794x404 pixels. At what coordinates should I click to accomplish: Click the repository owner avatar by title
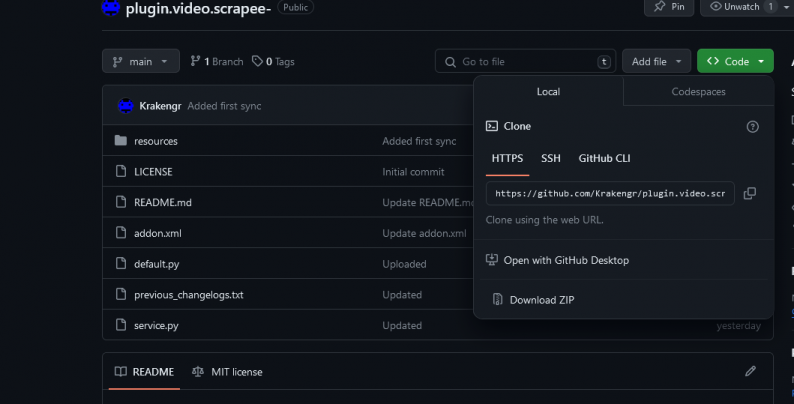(x=111, y=7)
